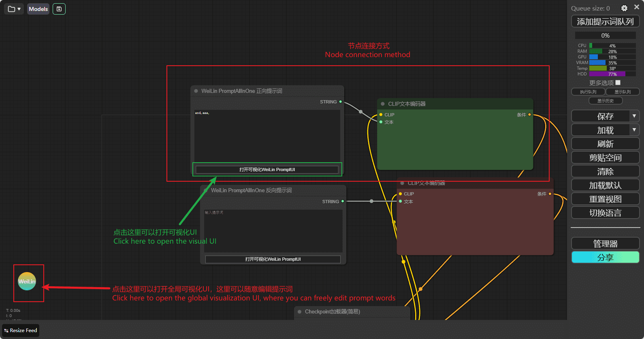The image size is (644, 339).
Task: Collapse the red CLIP文本编码器 node via its dot
Action: click(x=402, y=183)
